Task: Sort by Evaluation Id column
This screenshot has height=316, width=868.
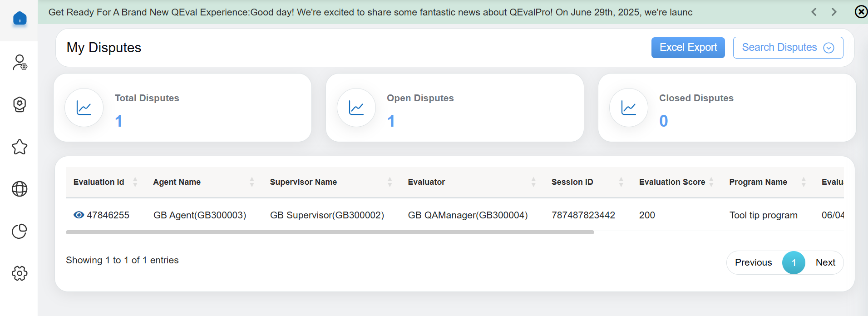Action: [135, 182]
